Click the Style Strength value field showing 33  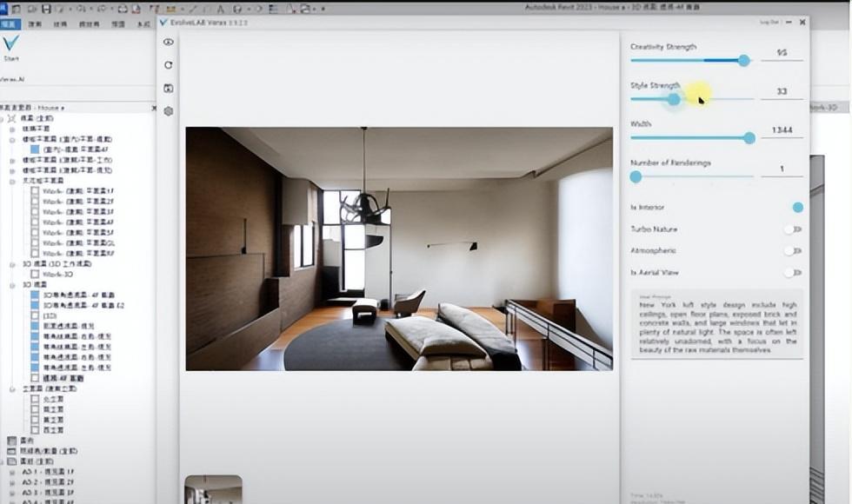point(782,92)
